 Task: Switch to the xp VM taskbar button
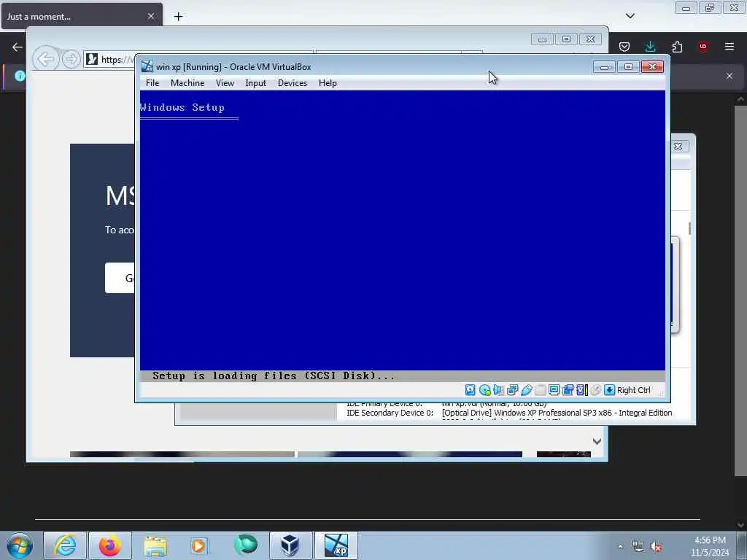tap(336, 545)
